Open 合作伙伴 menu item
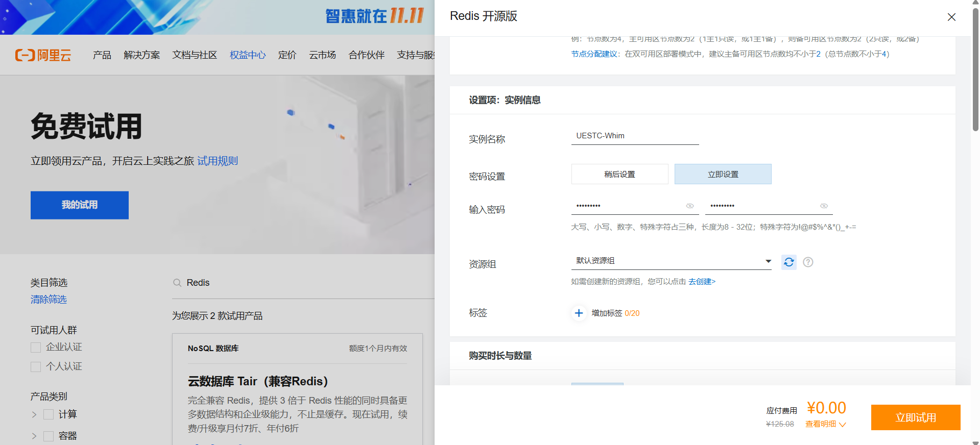This screenshot has width=980, height=445. 366,55
